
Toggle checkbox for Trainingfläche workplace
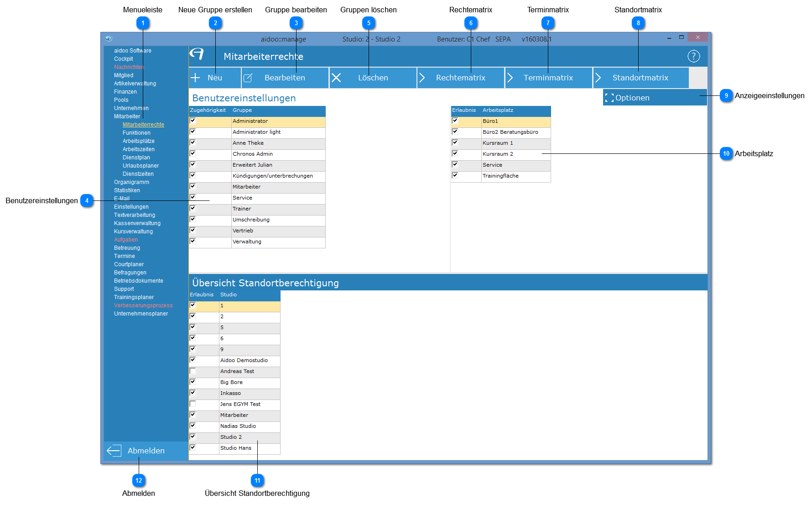(455, 175)
